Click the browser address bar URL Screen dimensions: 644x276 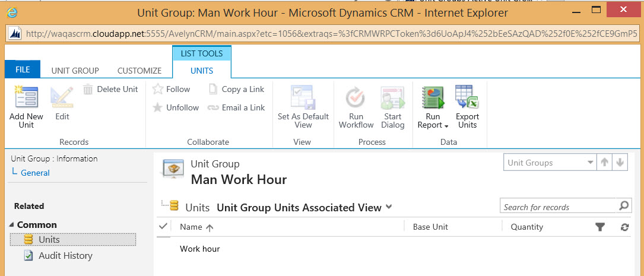pos(331,34)
